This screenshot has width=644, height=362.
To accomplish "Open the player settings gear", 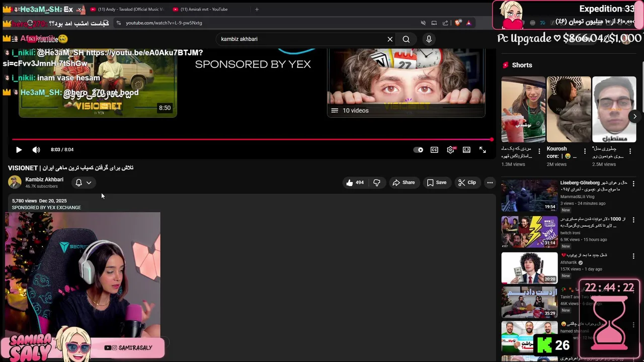I will point(450,150).
